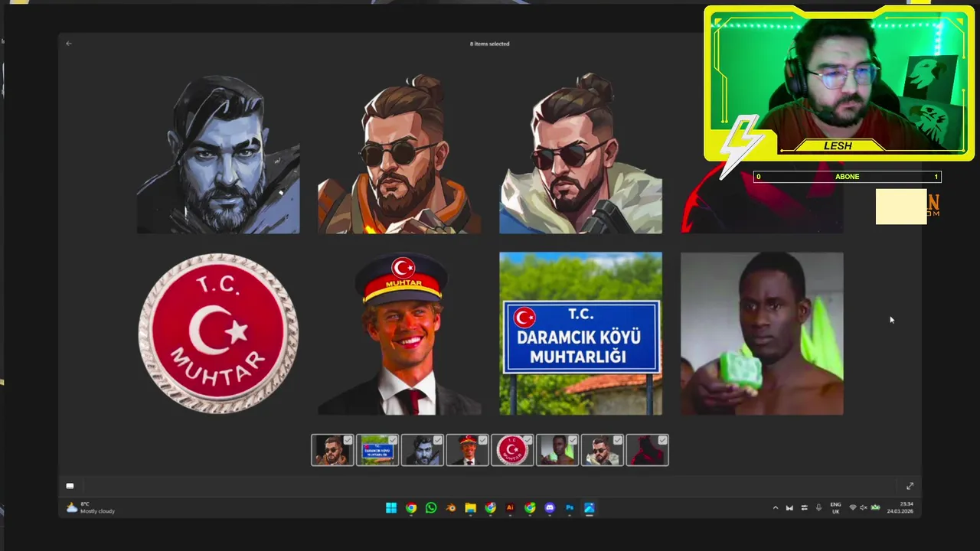The width and height of the screenshot is (980, 551).
Task: Select the man with soap strip thumbnail
Action: pyautogui.click(x=557, y=451)
